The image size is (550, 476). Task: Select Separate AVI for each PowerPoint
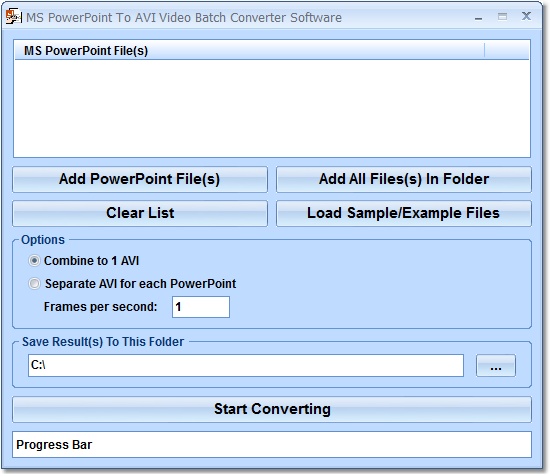coord(34,283)
